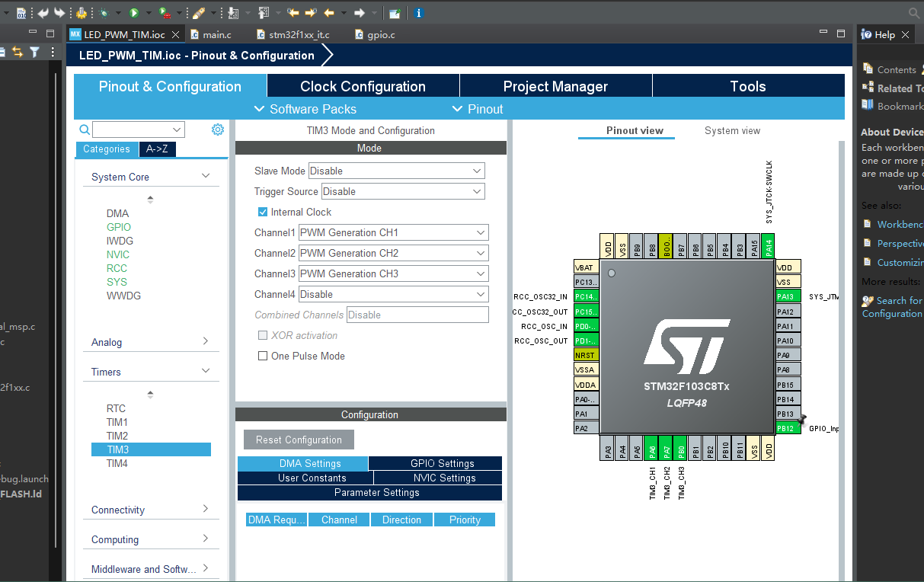Click the Run green play toolbar icon
Image resolution: width=924 pixels, height=582 pixels.
pyautogui.click(x=134, y=13)
